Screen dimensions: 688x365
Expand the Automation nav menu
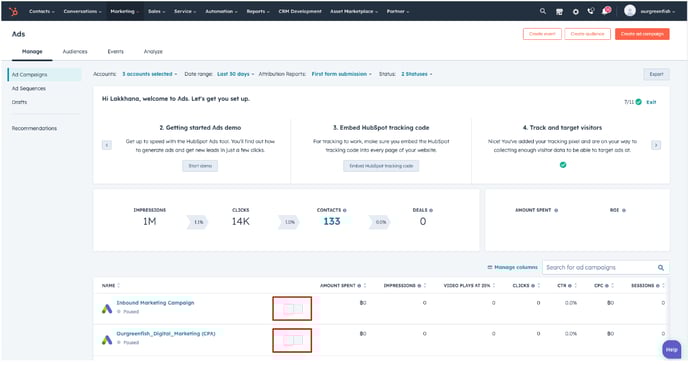pos(221,11)
